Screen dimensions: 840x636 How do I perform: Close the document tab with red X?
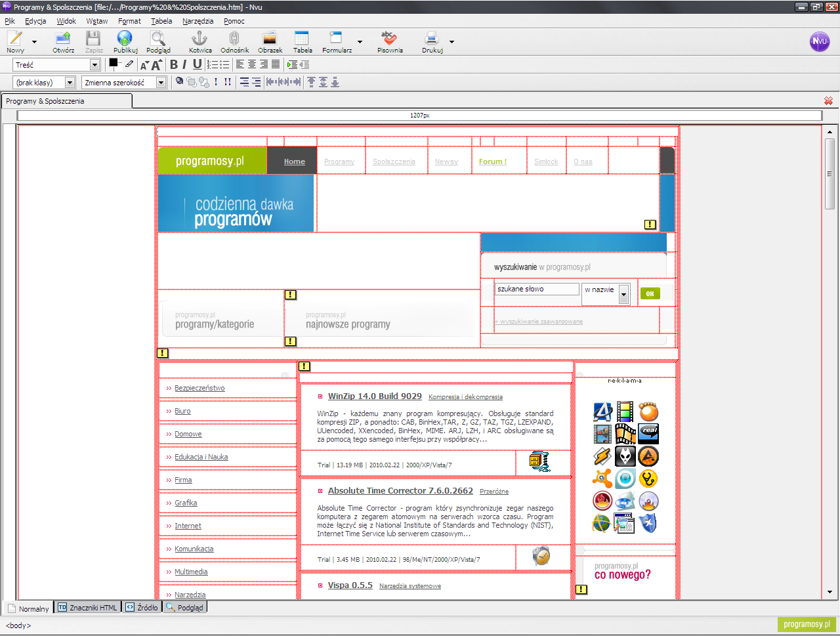pos(828,101)
